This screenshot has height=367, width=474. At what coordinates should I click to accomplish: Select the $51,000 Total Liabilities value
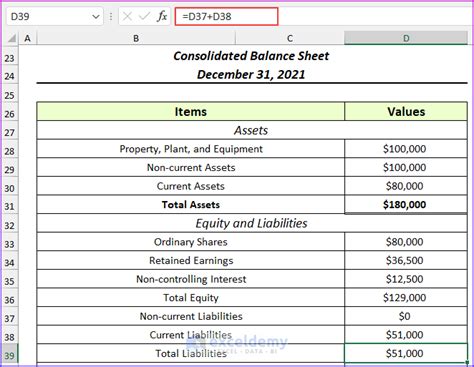(x=406, y=353)
